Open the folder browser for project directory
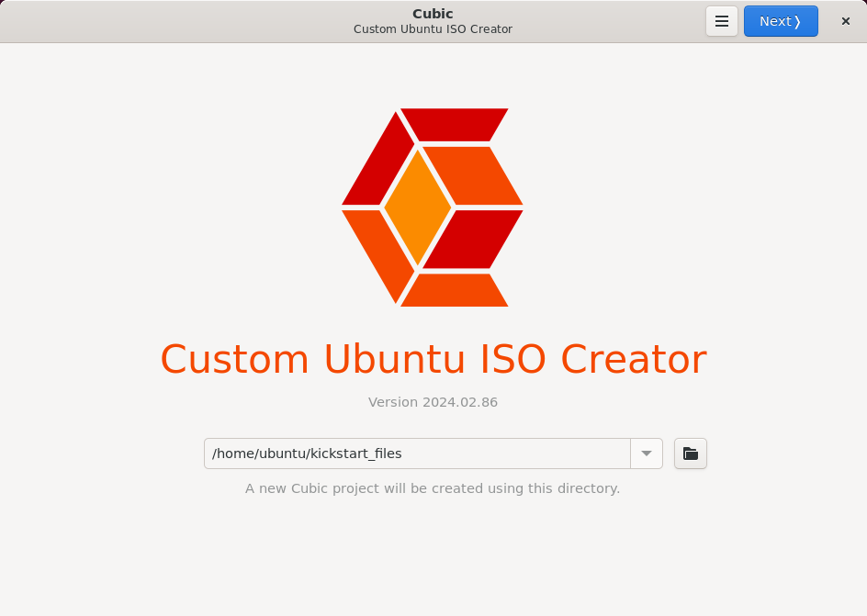 point(691,454)
